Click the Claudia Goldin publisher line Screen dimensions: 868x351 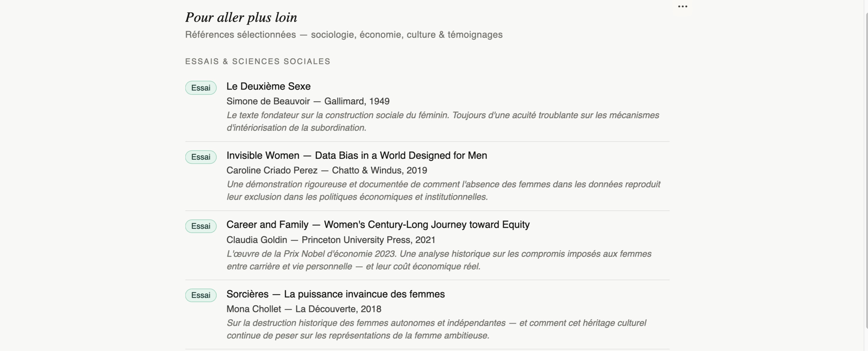331,240
